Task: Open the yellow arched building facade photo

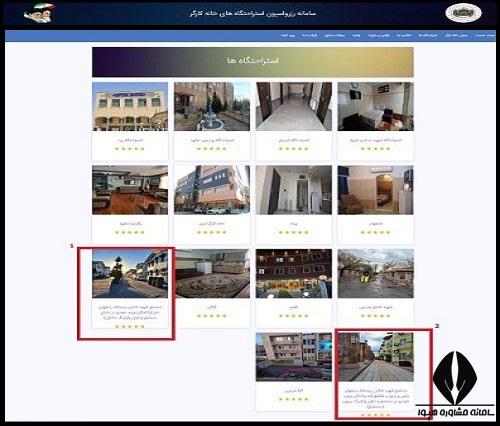Action: point(130,106)
